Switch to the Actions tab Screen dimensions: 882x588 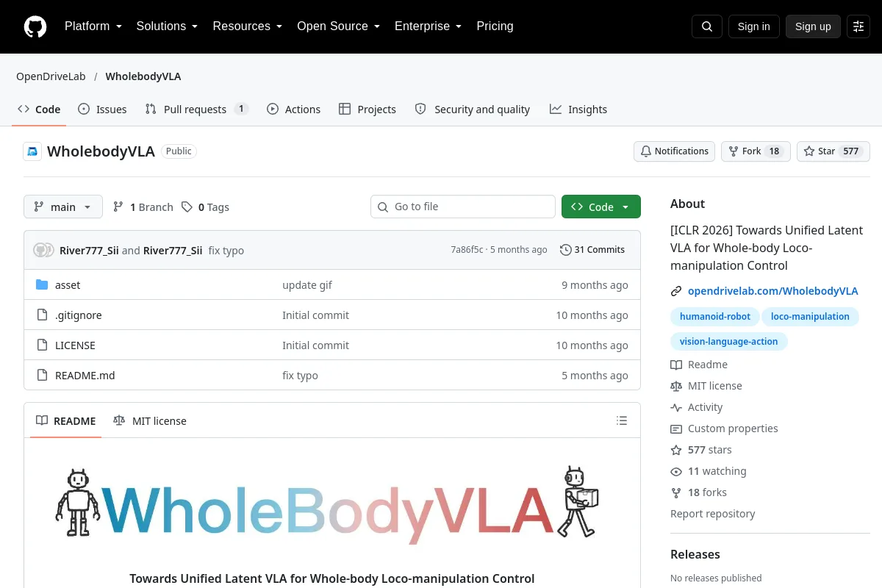293,110
